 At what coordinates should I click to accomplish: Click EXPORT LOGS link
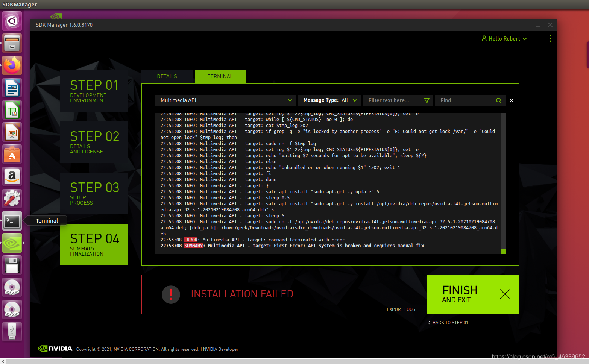click(401, 309)
